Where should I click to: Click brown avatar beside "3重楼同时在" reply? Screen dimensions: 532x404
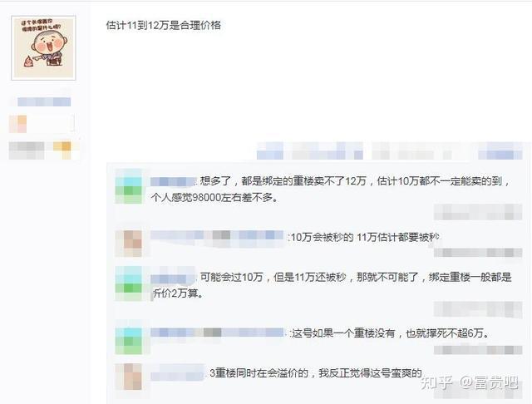[129, 377]
